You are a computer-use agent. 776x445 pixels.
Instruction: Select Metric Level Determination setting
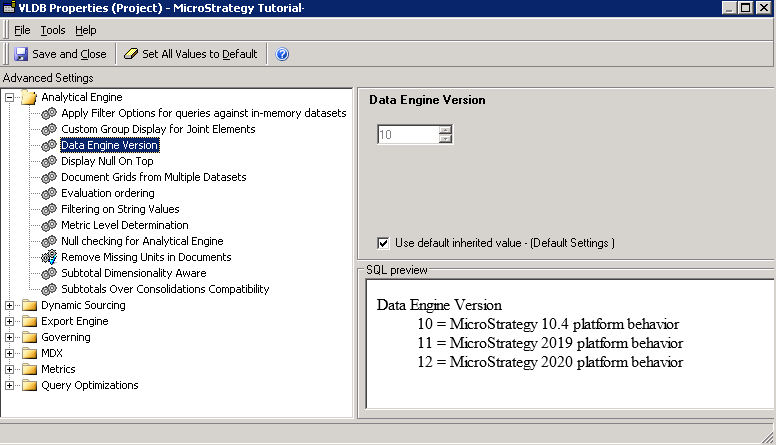125,225
